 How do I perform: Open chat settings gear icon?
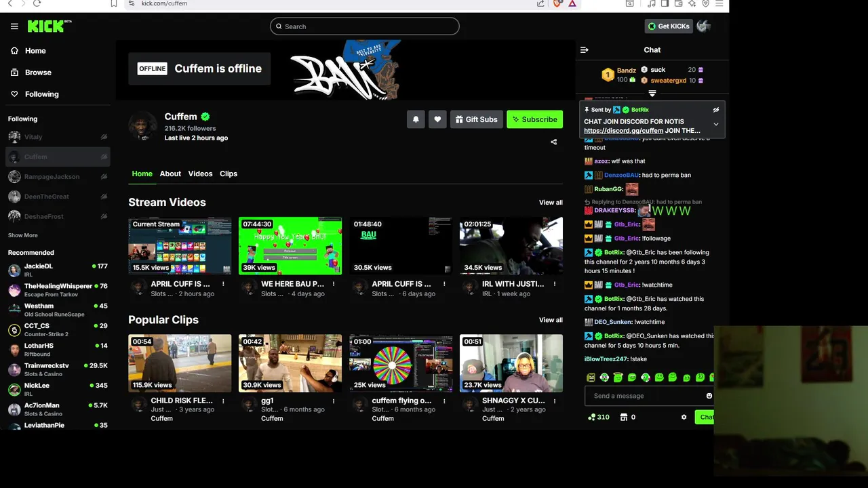(684, 417)
